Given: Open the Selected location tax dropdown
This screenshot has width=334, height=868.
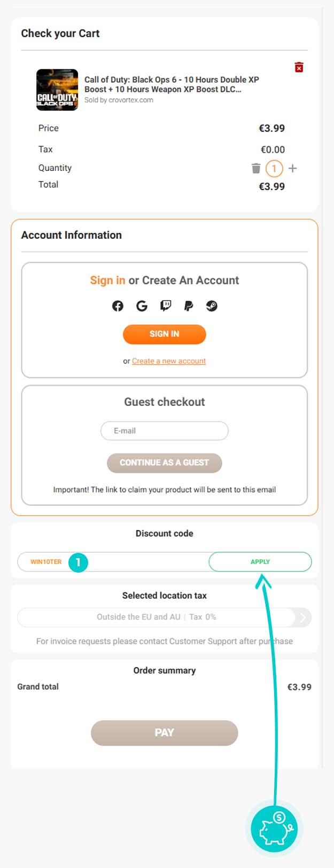Looking at the screenshot, I should (156, 617).
